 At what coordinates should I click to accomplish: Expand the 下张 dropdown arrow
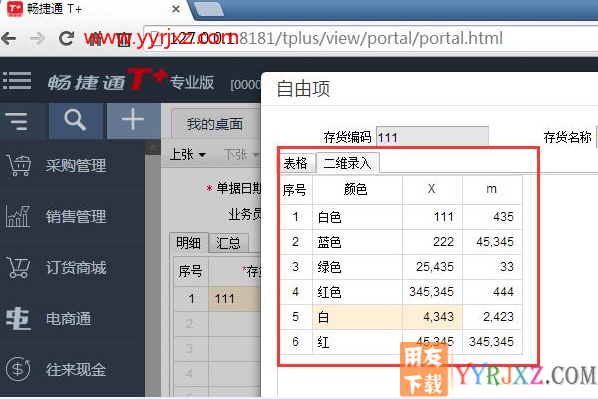tap(255, 155)
